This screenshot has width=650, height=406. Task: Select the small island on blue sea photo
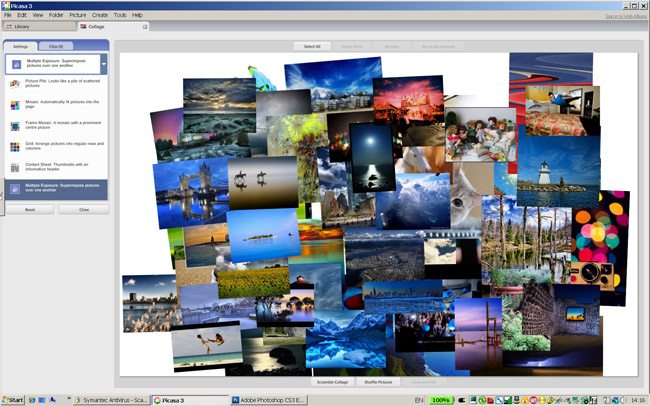click(x=263, y=234)
